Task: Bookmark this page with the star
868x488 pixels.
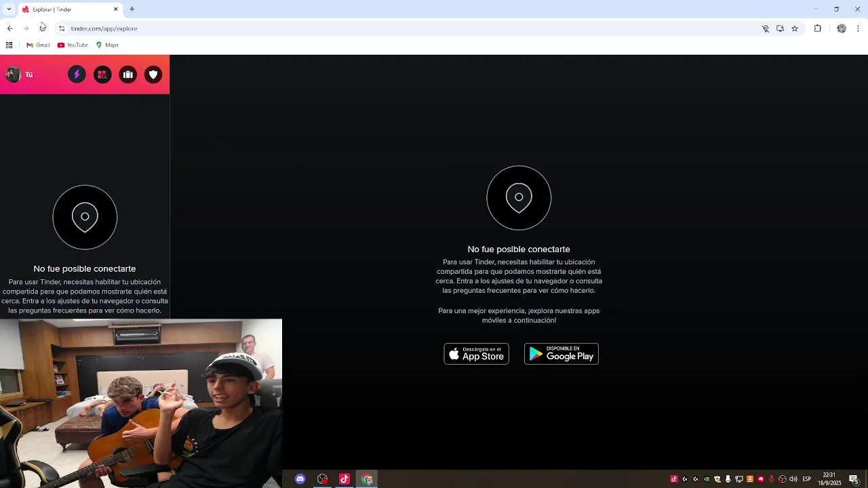Action: pyautogui.click(x=795, y=28)
